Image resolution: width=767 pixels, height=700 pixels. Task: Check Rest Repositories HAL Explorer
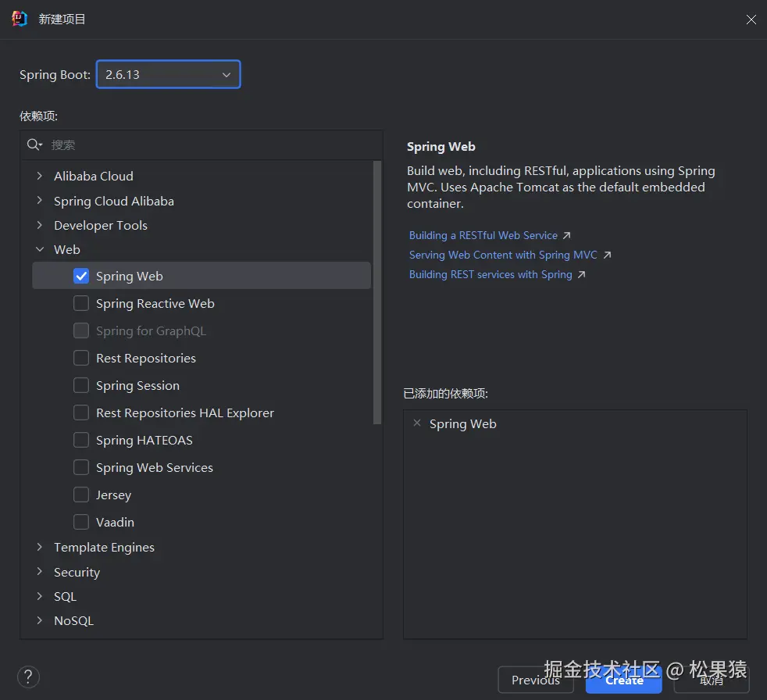click(81, 412)
